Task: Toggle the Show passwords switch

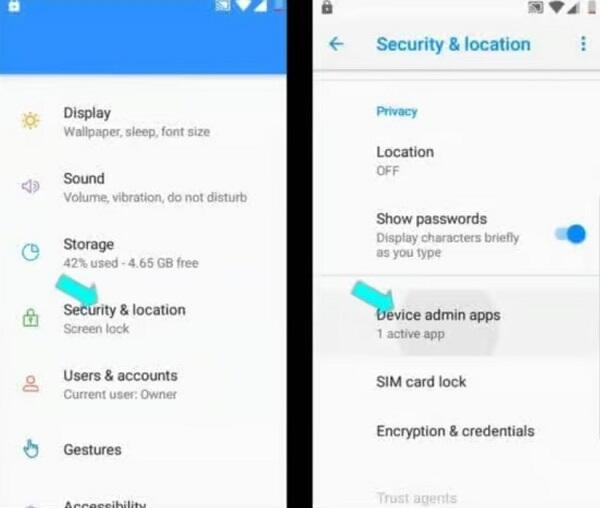Action: point(570,234)
